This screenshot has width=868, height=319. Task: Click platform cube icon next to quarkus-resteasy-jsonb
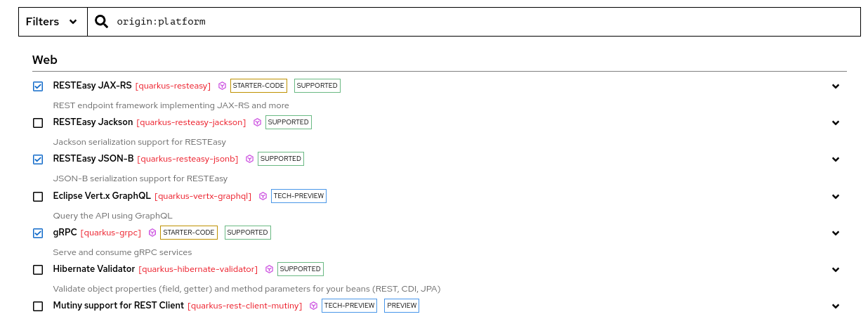click(x=249, y=159)
